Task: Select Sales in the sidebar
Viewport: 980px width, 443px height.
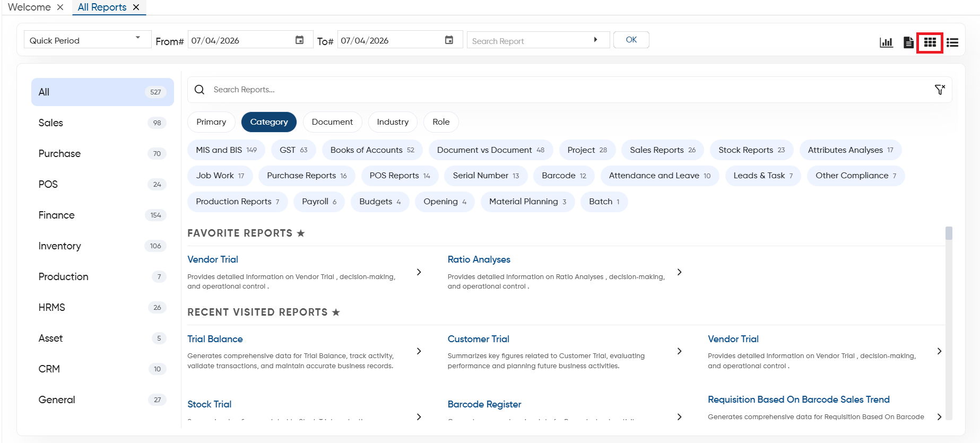Action: pyautogui.click(x=102, y=123)
